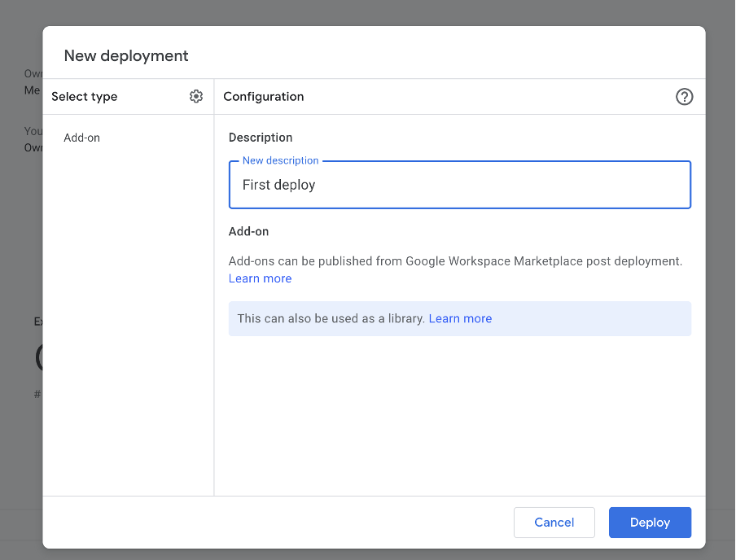Click the New deployment dialog title
The width and height of the screenshot is (736, 560).
[126, 55]
